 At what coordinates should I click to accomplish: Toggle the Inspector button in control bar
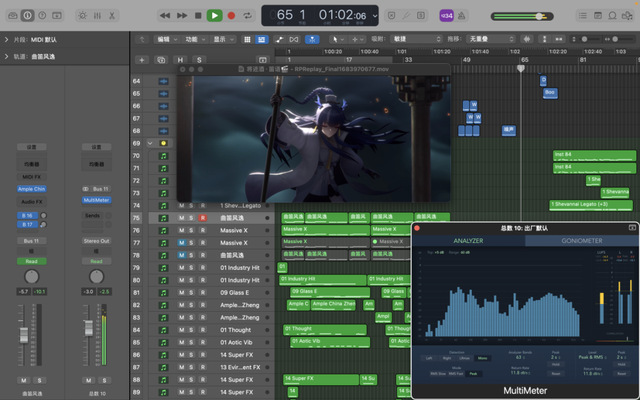pyautogui.click(x=27, y=16)
